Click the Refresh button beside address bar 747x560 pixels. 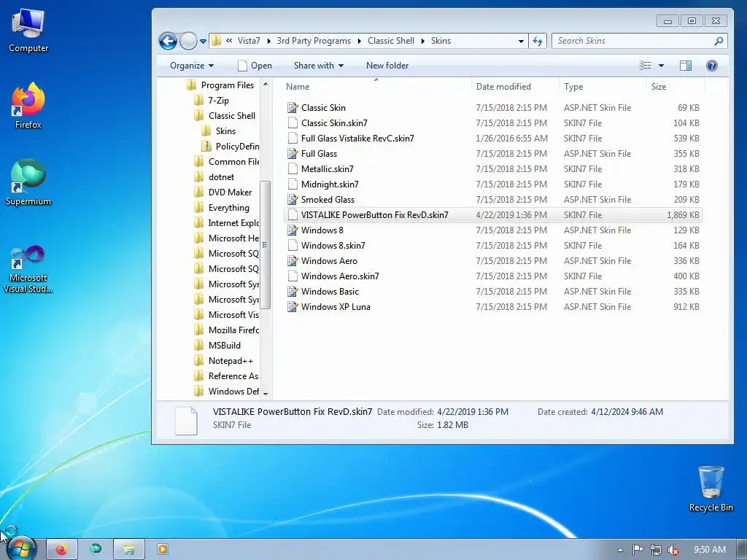[538, 41]
